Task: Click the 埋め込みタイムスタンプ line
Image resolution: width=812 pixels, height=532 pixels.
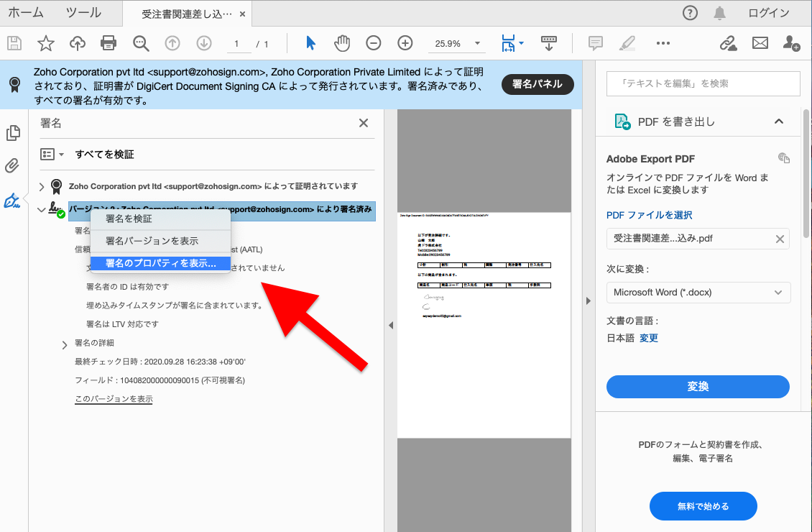Action: pos(175,305)
